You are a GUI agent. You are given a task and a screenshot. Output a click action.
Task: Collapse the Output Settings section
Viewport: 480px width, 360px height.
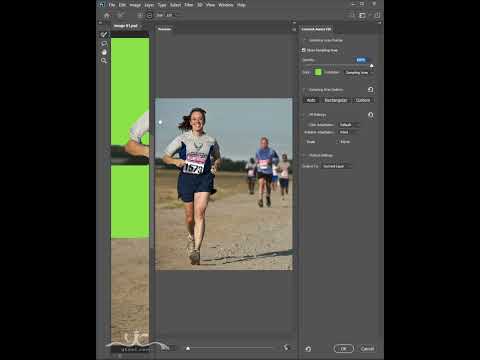point(304,155)
